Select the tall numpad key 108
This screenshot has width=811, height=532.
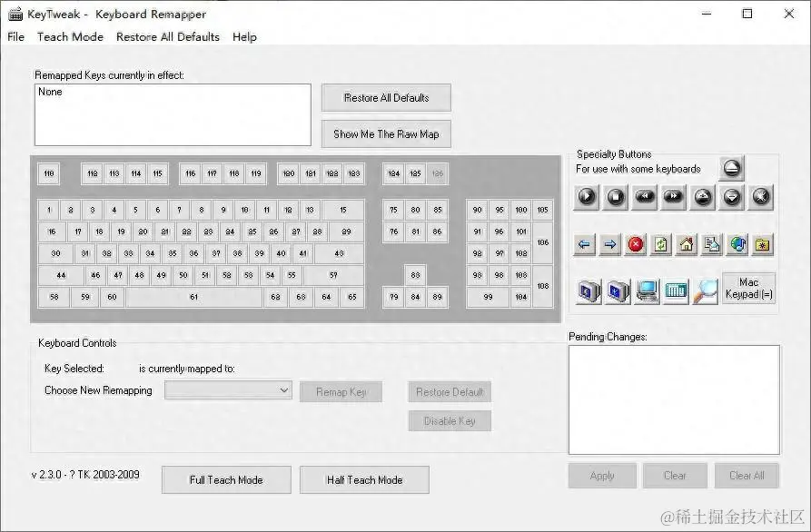pos(542,286)
